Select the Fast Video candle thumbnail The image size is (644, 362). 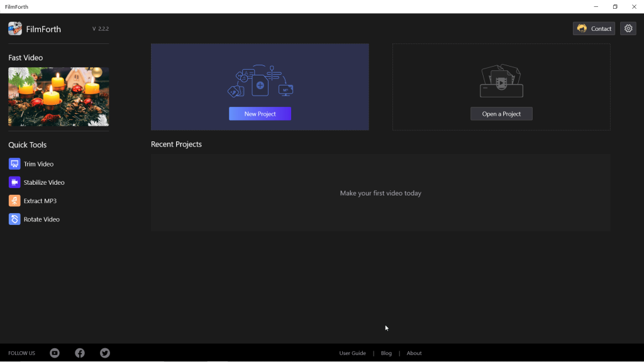pos(58,97)
